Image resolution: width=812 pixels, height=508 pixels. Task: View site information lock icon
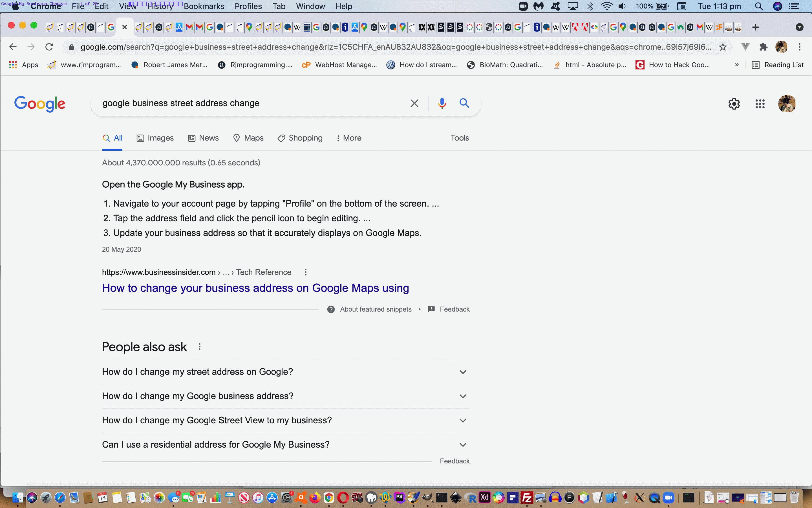tap(71, 47)
